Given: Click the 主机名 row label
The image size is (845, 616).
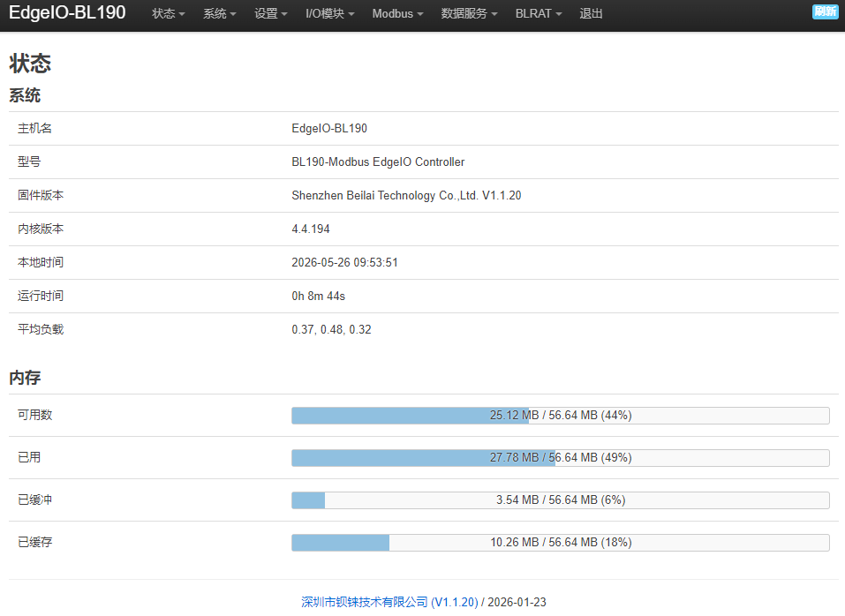Looking at the screenshot, I should [x=34, y=128].
